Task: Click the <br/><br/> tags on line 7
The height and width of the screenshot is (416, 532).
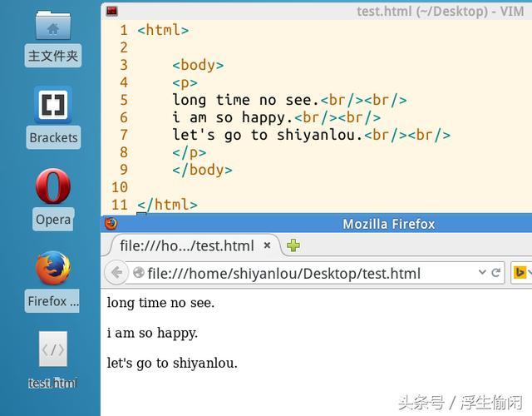Action: pos(407,135)
